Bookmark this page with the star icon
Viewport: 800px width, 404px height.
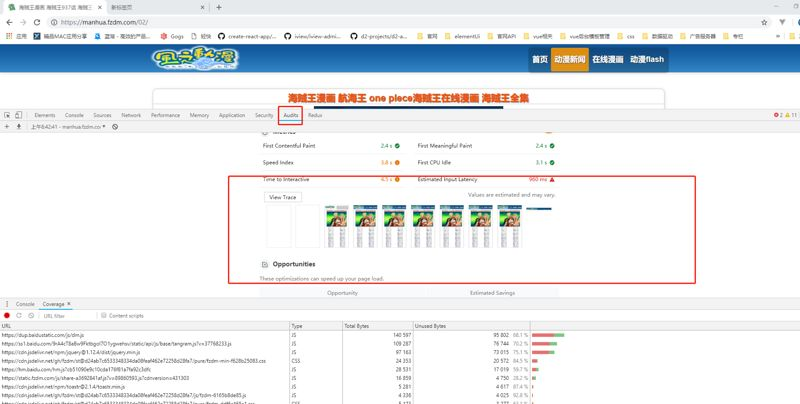click(x=764, y=22)
